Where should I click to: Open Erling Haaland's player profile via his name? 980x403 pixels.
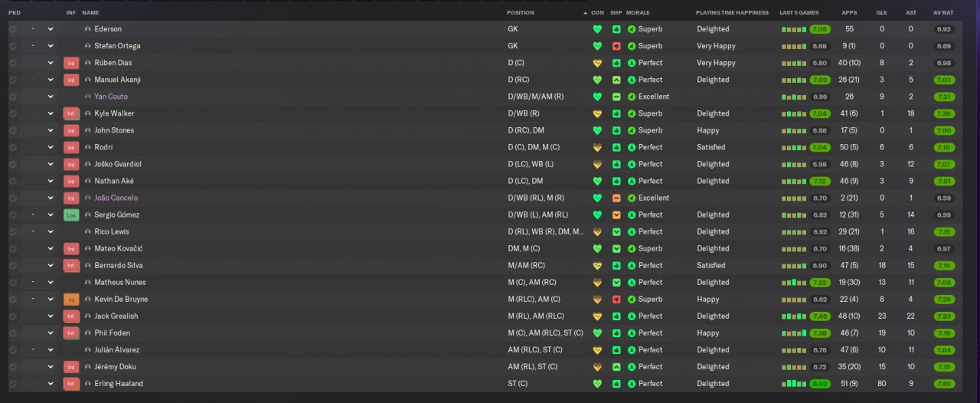pos(119,383)
